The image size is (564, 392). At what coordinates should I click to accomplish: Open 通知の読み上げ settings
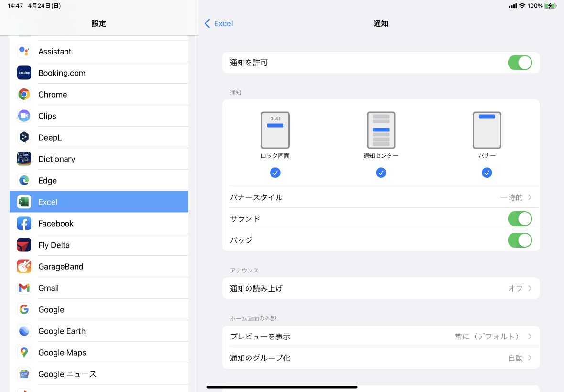(380, 288)
